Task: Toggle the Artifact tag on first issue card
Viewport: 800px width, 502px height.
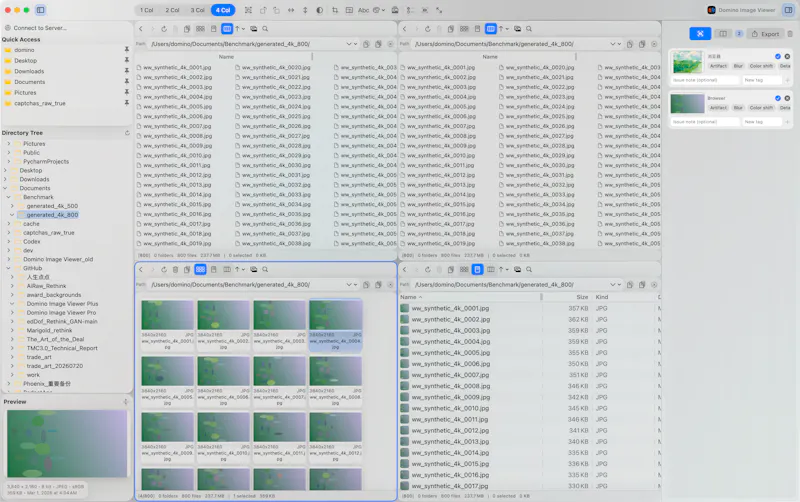Action: [718, 66]
